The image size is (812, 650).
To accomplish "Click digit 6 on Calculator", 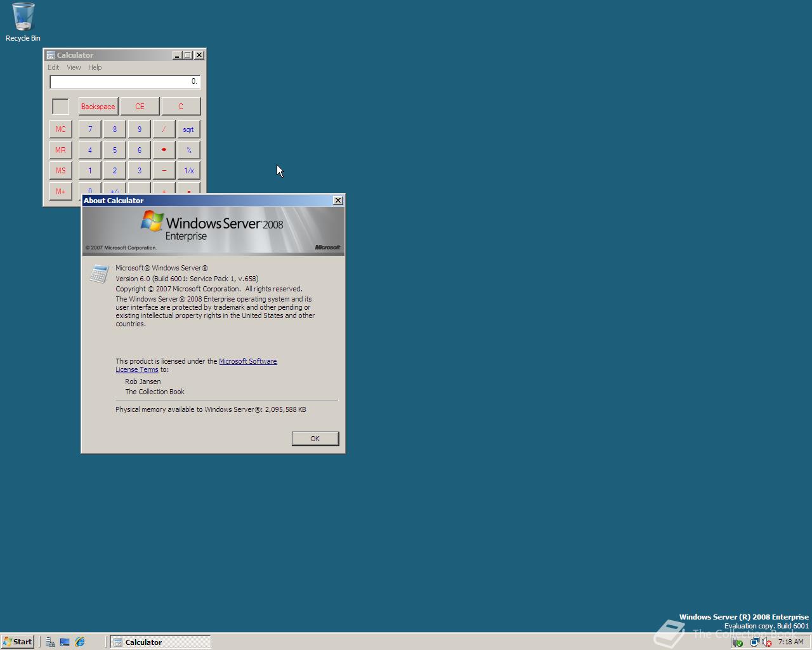I will (140, 150).
